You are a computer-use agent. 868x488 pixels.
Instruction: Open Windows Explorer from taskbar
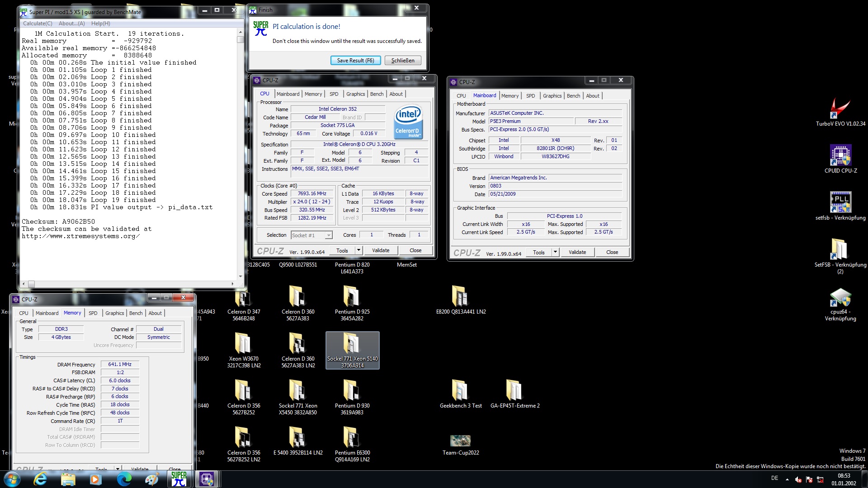point(68,479)
